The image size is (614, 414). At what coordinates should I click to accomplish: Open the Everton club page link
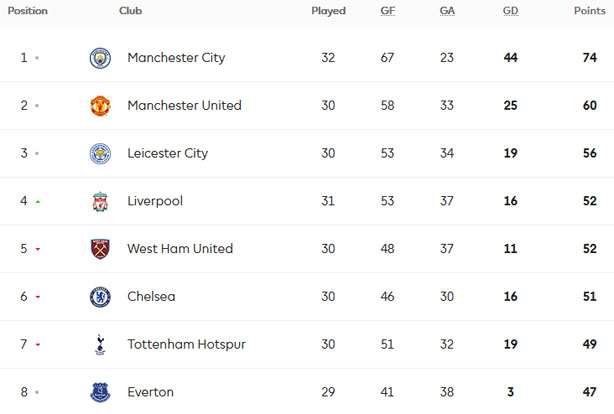coord(150,392)
